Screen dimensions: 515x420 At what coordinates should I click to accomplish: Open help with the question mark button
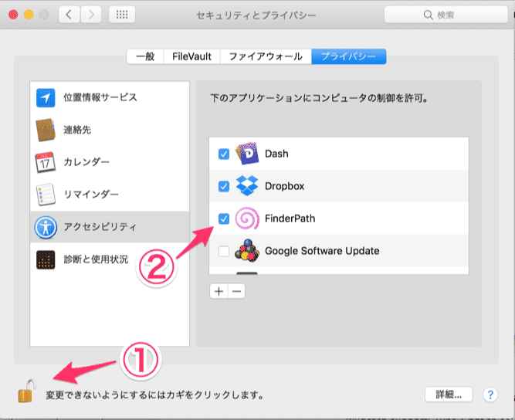(x=490, y=394)
